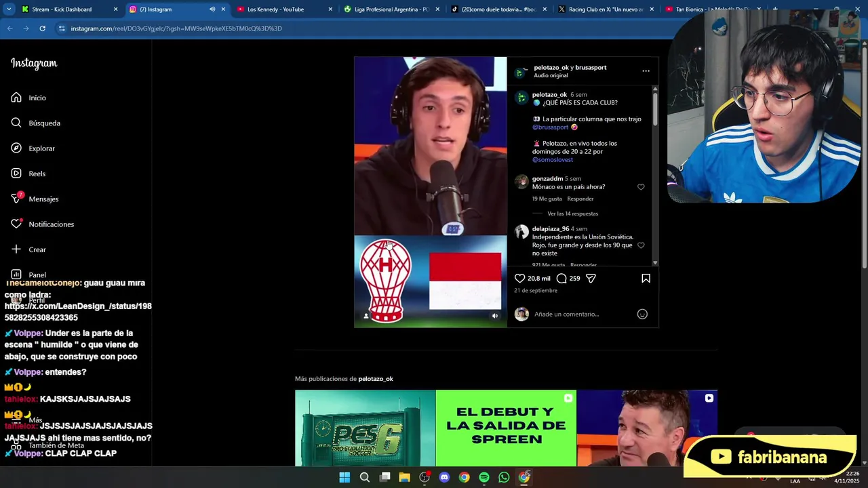View site information icon
The image size is (868, 488).
62,28
